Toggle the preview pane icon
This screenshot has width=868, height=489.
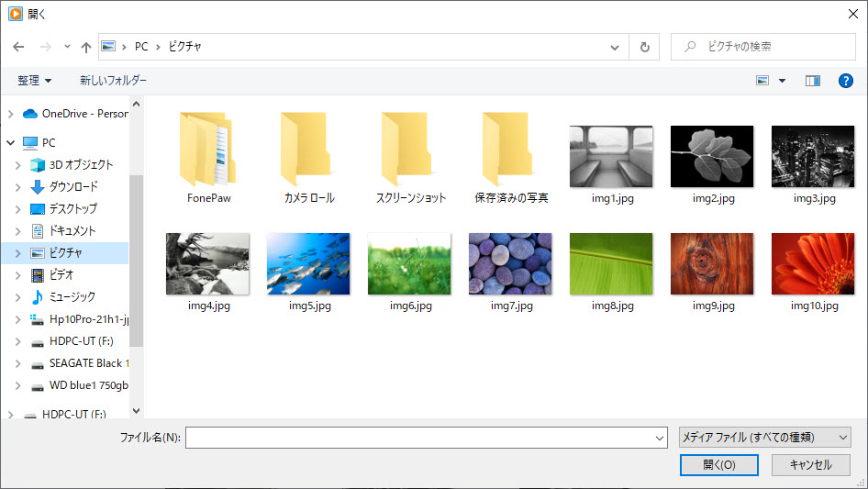click(812, 81)
